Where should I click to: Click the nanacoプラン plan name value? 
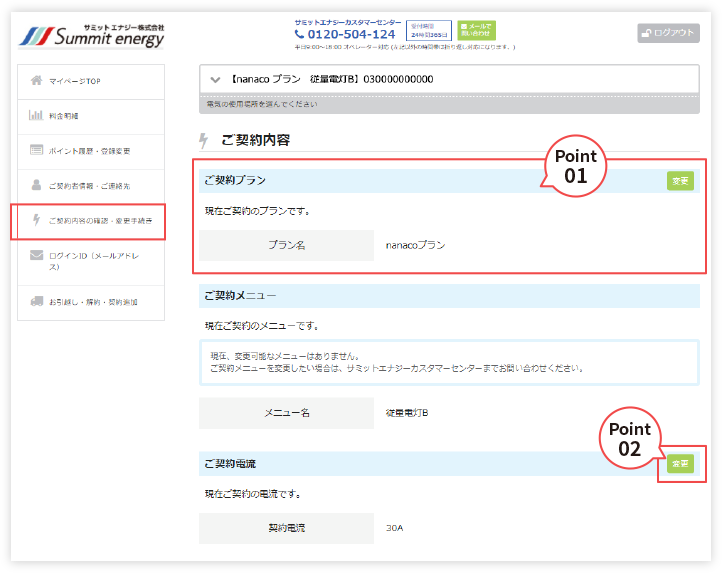coord(415,244)
